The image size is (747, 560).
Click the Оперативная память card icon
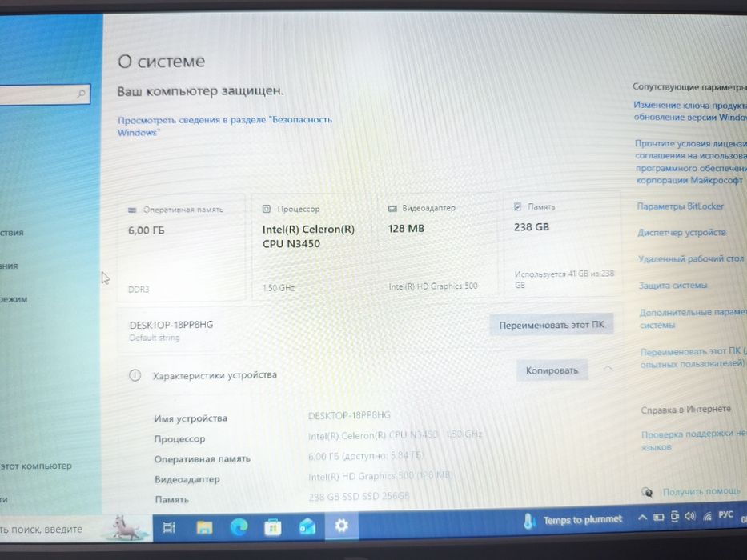(132, 210)
